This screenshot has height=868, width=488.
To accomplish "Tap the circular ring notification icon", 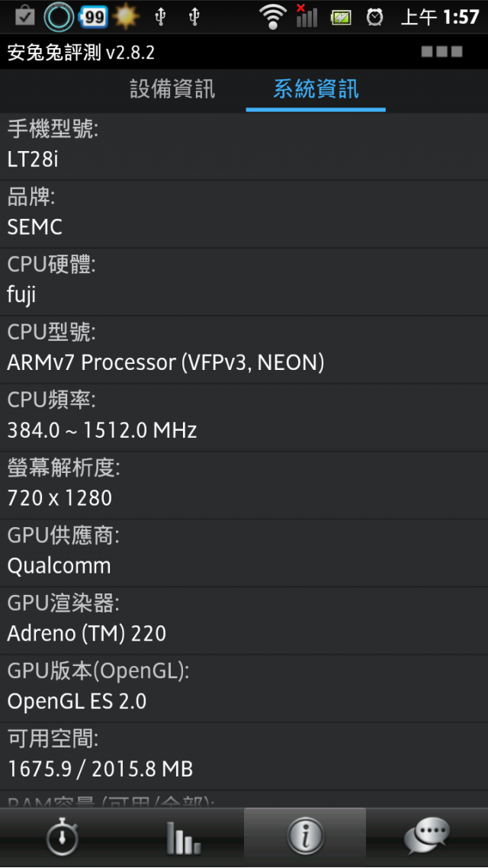I will coord(59,17).
